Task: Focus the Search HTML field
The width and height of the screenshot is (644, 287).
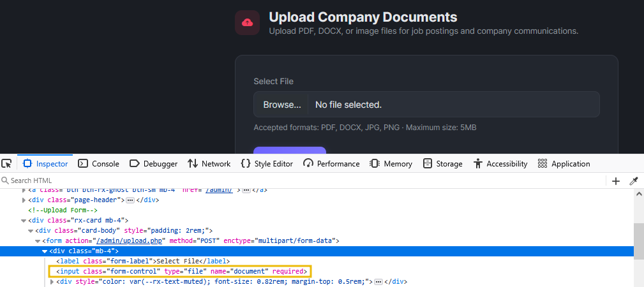Action: pos(302,180)
